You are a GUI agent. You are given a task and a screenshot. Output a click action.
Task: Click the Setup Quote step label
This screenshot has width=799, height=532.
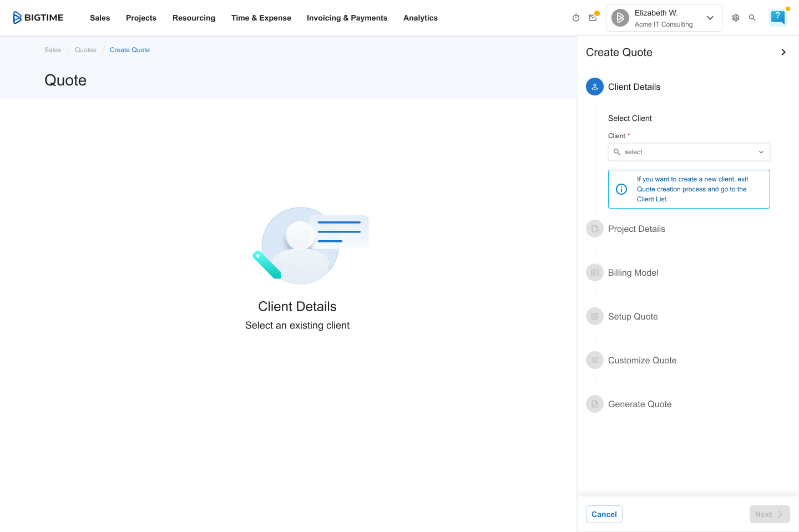pos(633,316)
